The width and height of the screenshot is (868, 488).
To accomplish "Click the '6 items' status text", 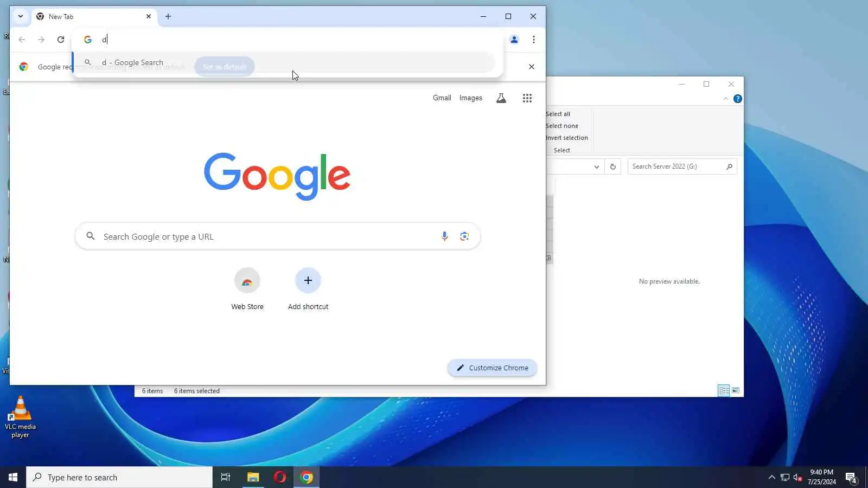I will pyautogui.click(x=152, y=391).
